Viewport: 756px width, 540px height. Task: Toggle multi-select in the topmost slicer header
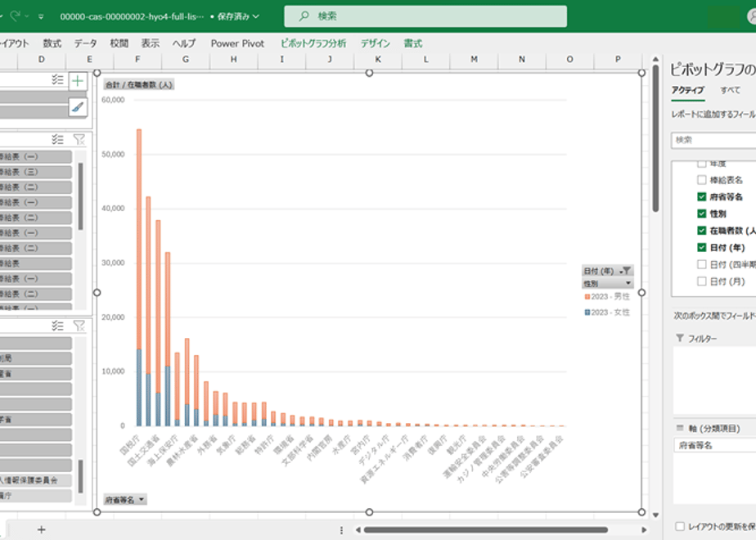pyautogui.click(x=57, y=80)
